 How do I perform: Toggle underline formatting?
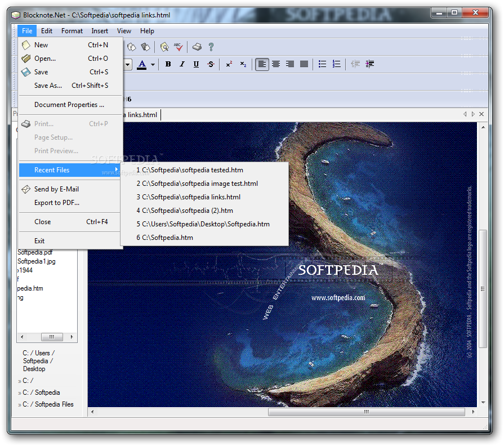tap(196, 64)
